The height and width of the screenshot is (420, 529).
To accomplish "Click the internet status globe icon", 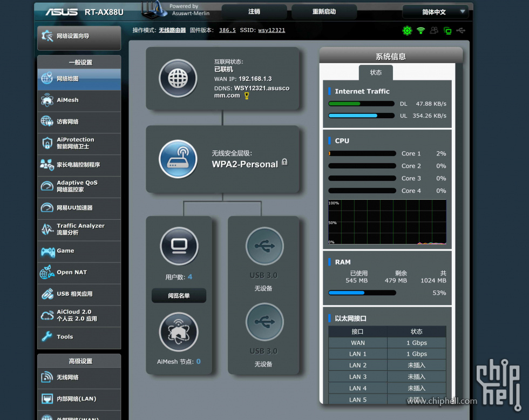I will (x=178, y=79).
